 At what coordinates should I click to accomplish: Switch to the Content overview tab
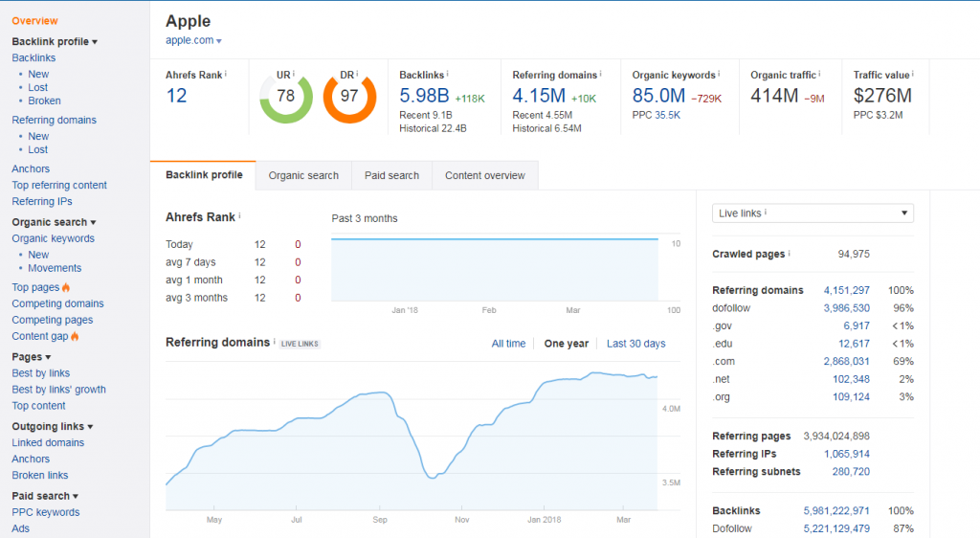tap(485, 175)
